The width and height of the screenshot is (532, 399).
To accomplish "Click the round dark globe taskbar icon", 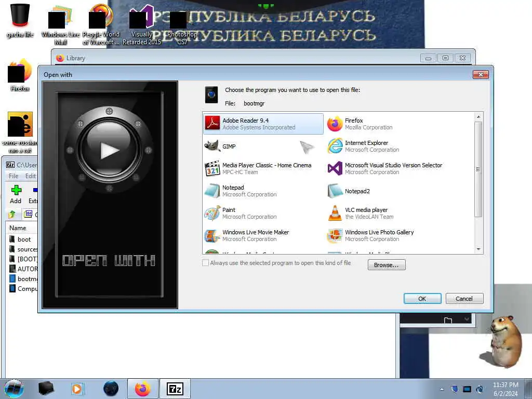I will point(111,389).
